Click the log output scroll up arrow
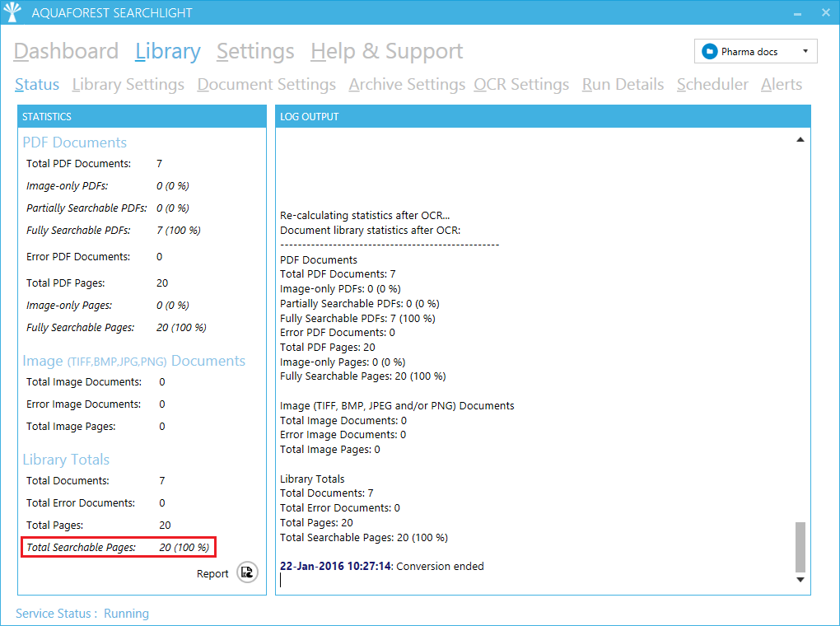This screenshot has width=840, height=626. click(x=800, y=139)
